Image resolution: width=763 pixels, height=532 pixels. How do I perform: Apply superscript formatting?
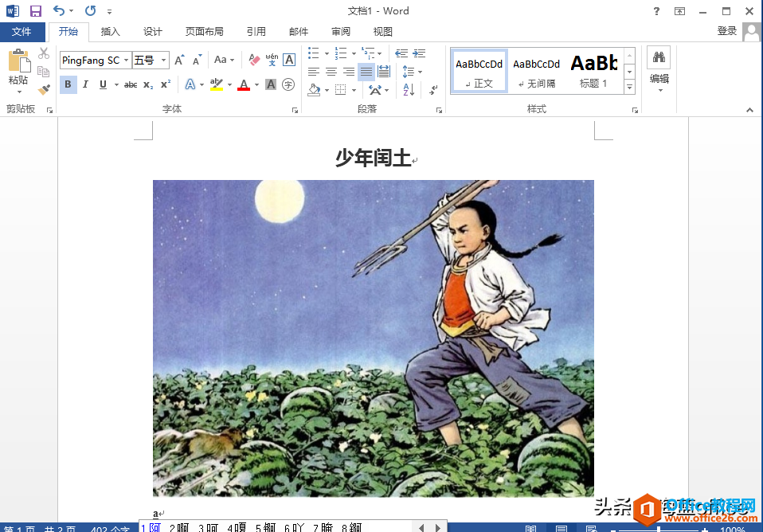click(166, 84)
